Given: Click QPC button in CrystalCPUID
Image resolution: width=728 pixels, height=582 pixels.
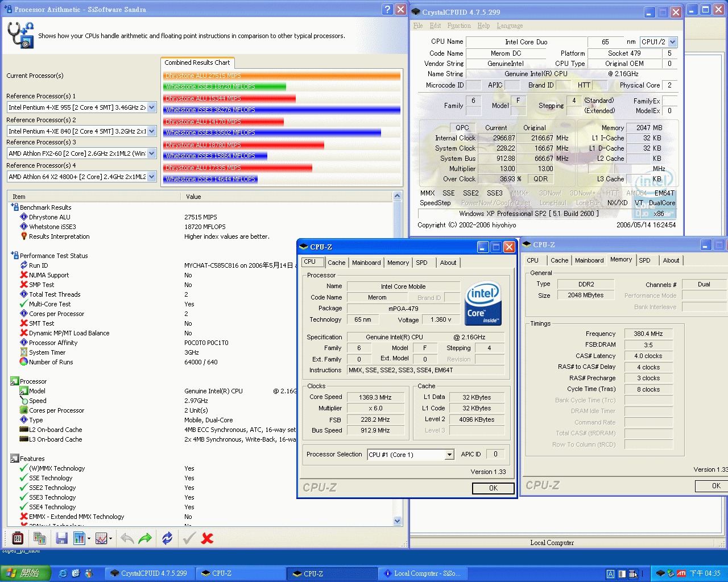Looking at the screenshot, I should [x=462, y=128].
